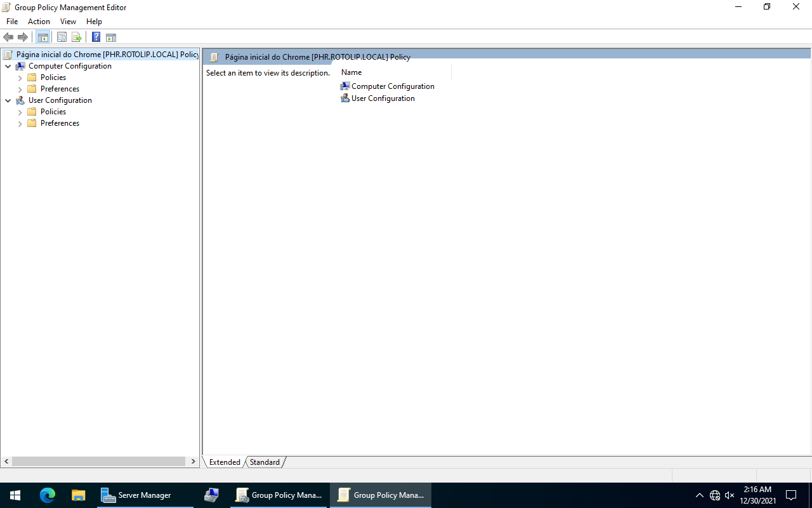Click the Forward arrow toolbar icon
The width and height of the screenshot is (812, 508).
pos(23,37)
